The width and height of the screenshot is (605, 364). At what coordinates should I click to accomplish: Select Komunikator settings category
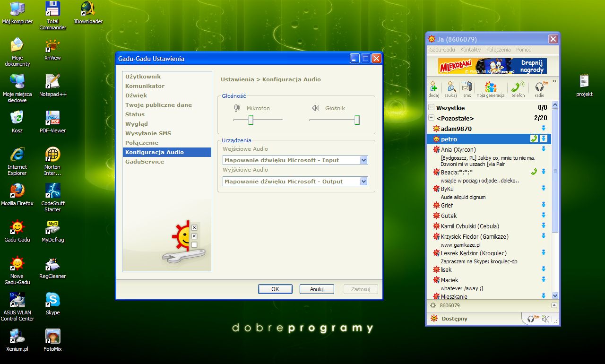point(167,86)
